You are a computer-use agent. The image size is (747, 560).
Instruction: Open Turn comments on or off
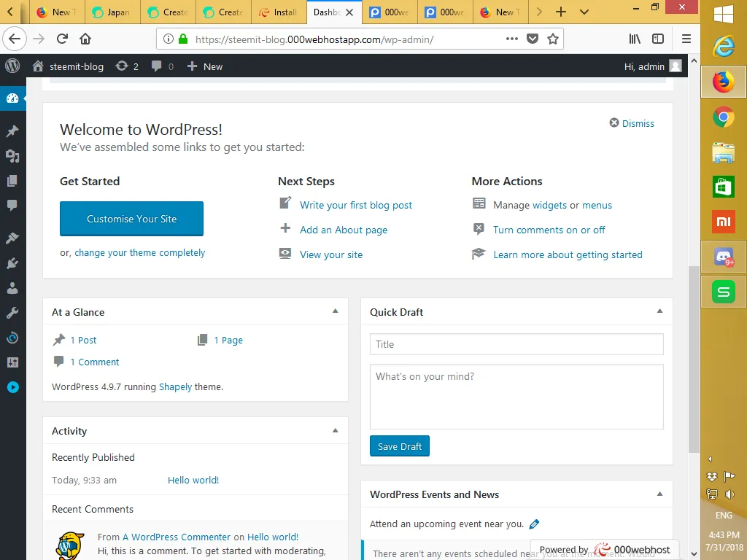(x=549, y=230)
